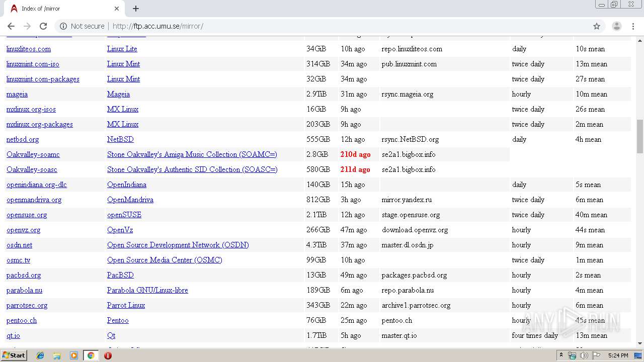Image resolution: width=644 pixels, height=362 pixels.
Task: Open the Chrome three-dot menu
Action: pyautogui.click(x=633, y=26)
